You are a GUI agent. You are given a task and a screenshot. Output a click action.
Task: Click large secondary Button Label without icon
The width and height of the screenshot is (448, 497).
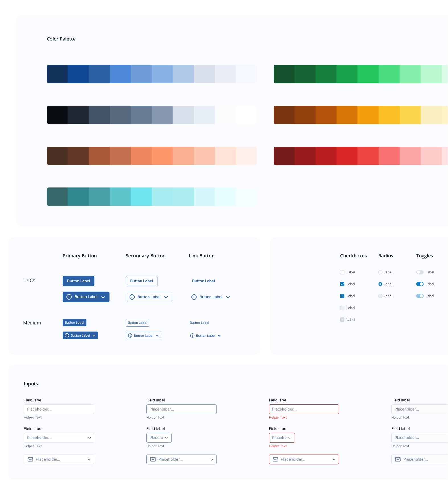141,281
